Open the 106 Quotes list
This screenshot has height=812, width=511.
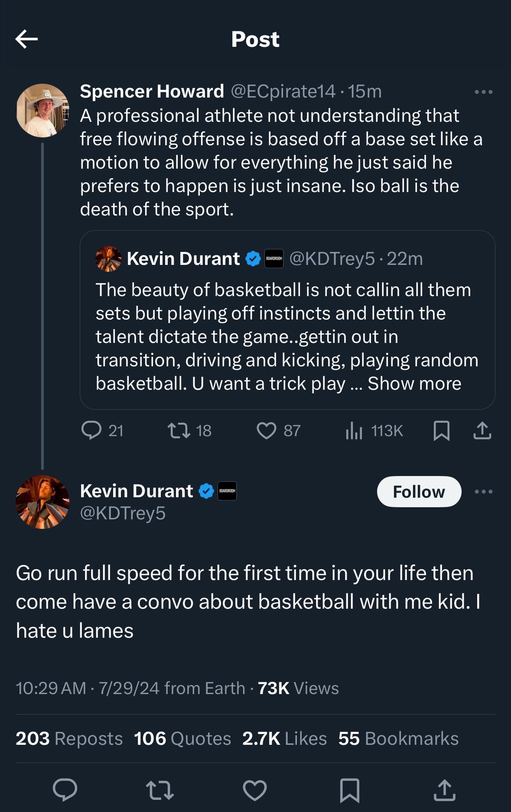pos(182,738)
